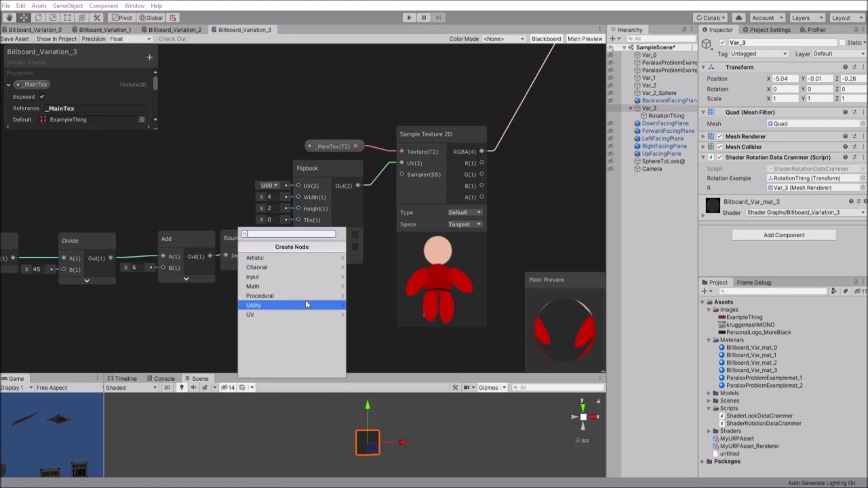Screen dimensions: 868x488
Task: Lock the Hierarchy panel
Action: pyautogui.click(x=685, y=30)
